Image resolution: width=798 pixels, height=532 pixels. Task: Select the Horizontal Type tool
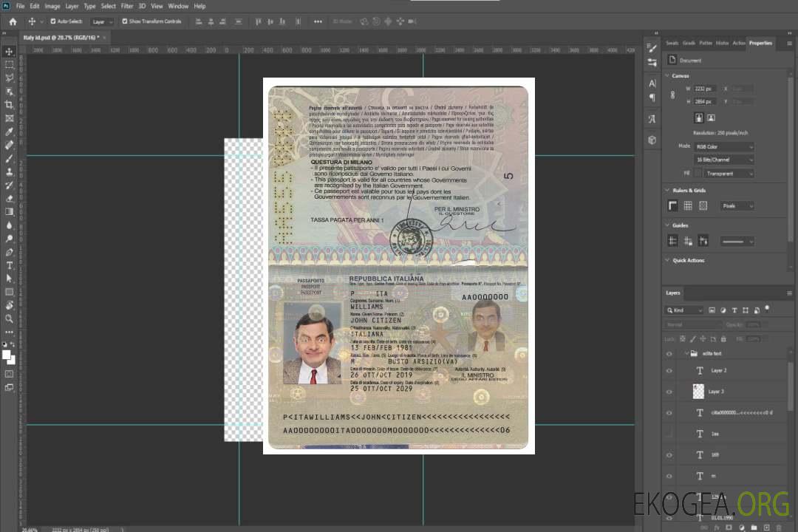[x=9, y=265]
